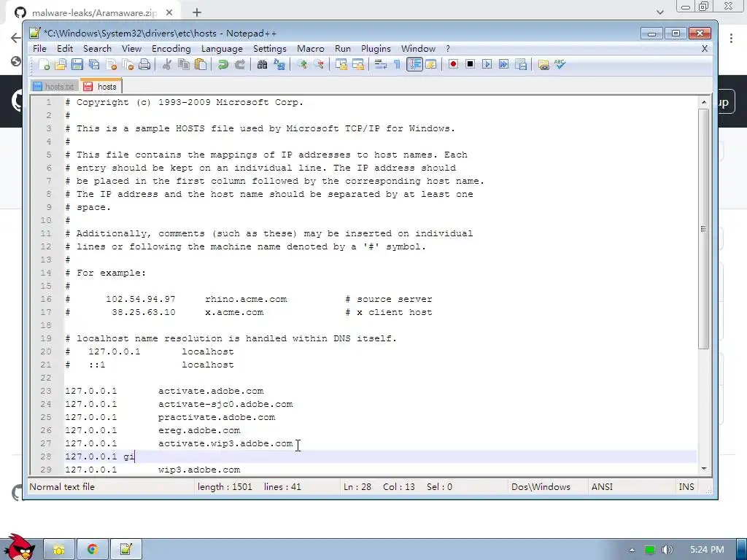Click line number 23 in margin
Screen dimensions: 747x560
[46, 391]
